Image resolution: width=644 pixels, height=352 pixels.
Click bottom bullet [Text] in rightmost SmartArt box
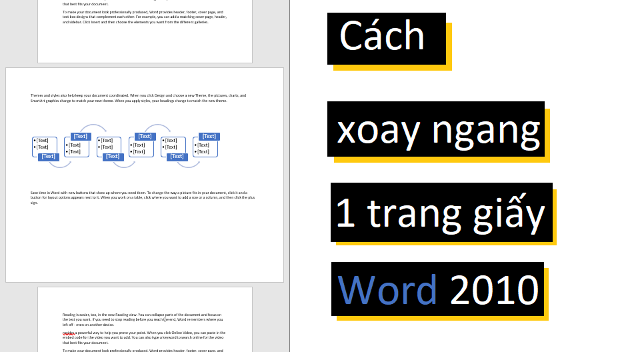(x=203, y=152)
